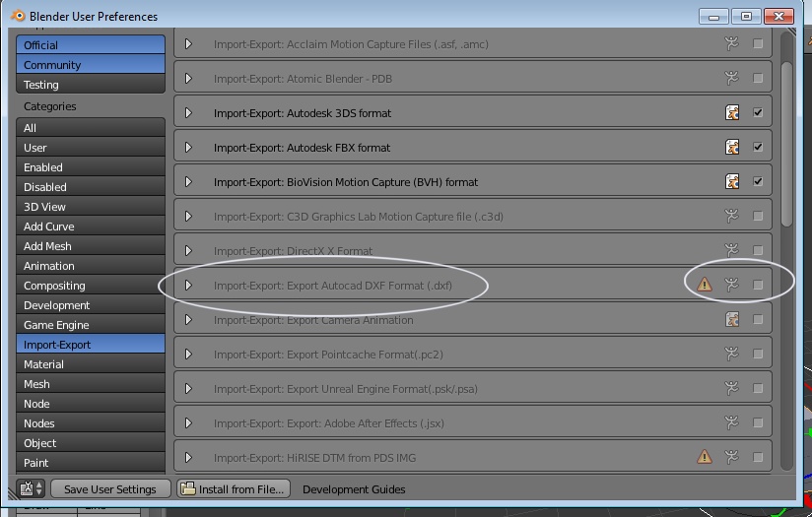Click the community icon on HiRISE DTM row
812x517 pixels.
point(732,457)
